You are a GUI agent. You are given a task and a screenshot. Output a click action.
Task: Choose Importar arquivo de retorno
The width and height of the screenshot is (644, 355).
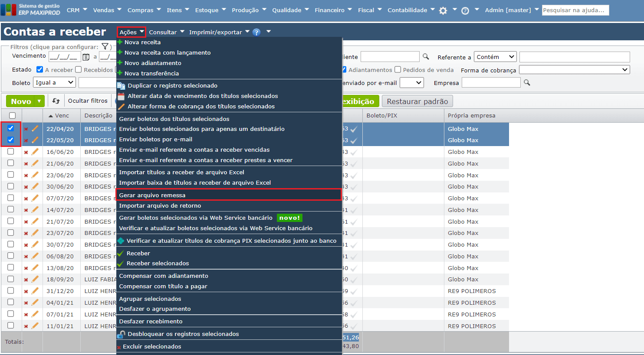[x=160, y=205]
